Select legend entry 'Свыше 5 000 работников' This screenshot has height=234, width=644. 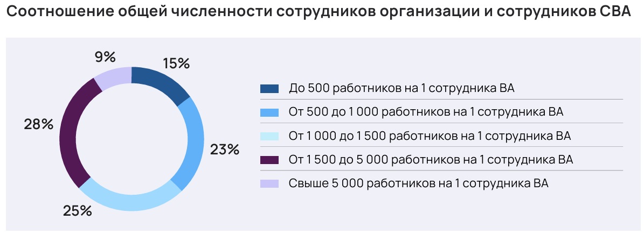418,184
